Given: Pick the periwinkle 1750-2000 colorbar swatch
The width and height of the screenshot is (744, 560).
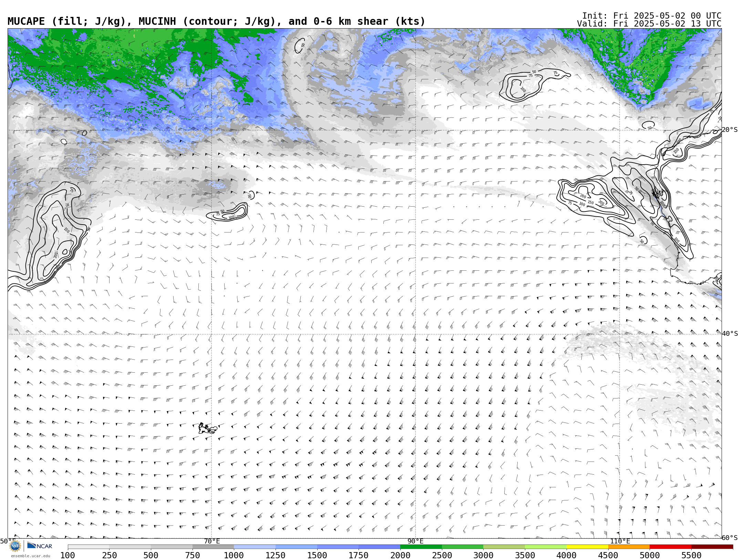Looking at the screenshot, I should point(379,547).
